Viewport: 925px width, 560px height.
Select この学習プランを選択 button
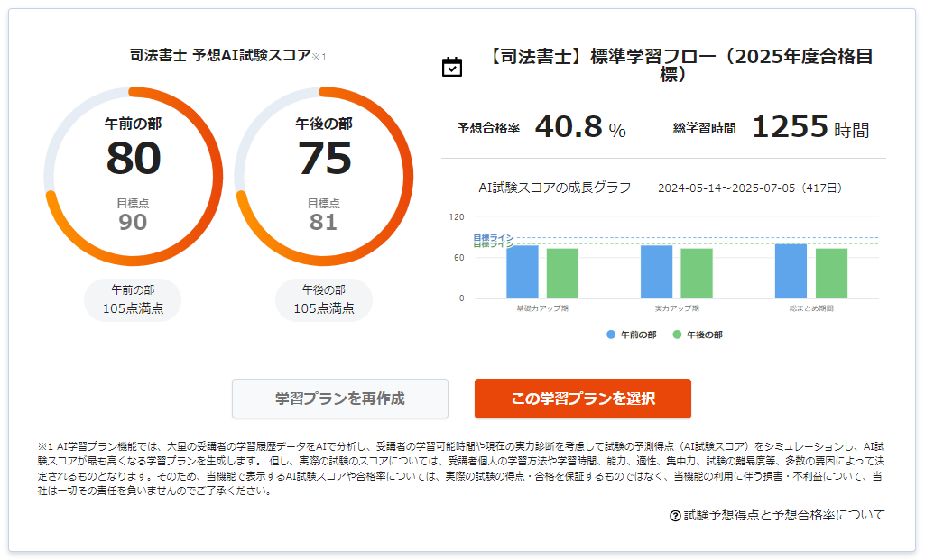pos(583,399)
